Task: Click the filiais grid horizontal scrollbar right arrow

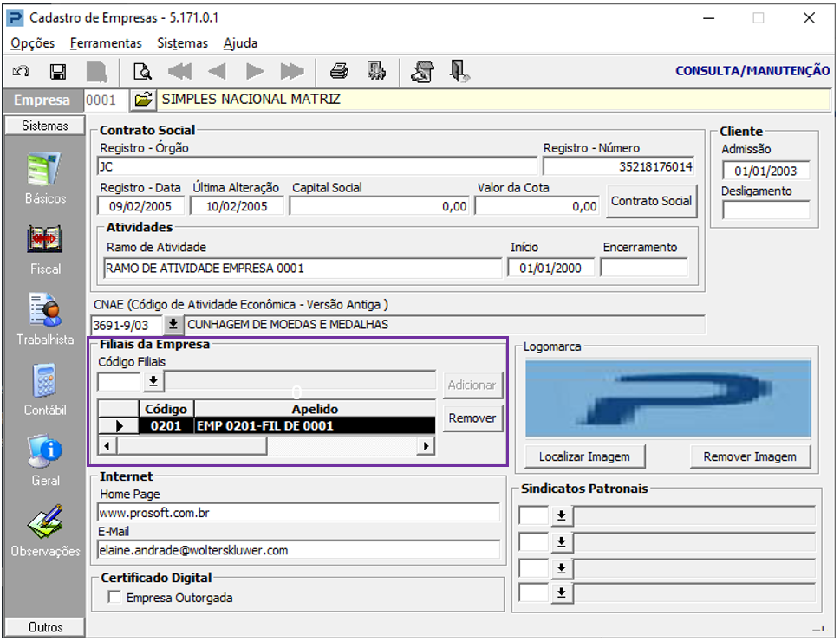Action: (426, 445)
